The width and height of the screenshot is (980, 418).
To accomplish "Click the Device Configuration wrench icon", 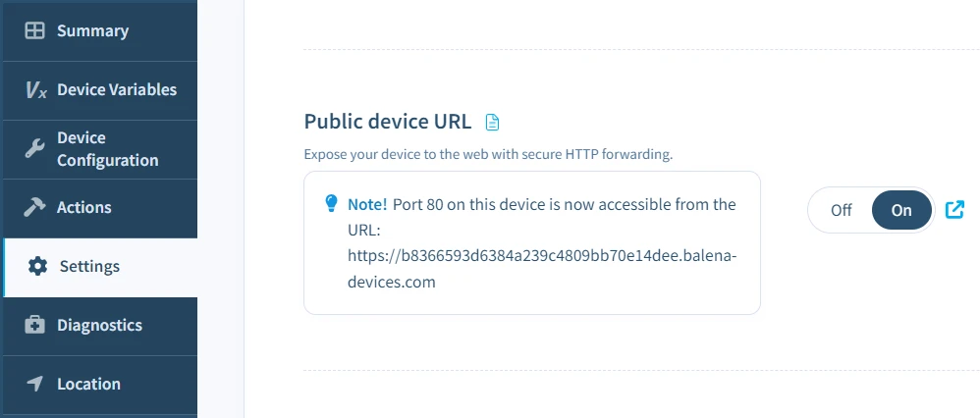I will [x=34, y=149].
